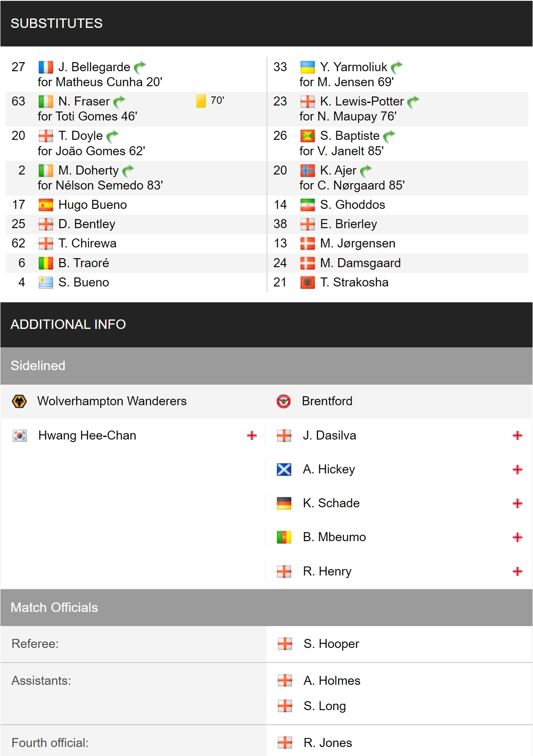The width and height of the screenshot is (533, 756).
Task: Click the Brentford club crest icon
Action: pos(284,401)
